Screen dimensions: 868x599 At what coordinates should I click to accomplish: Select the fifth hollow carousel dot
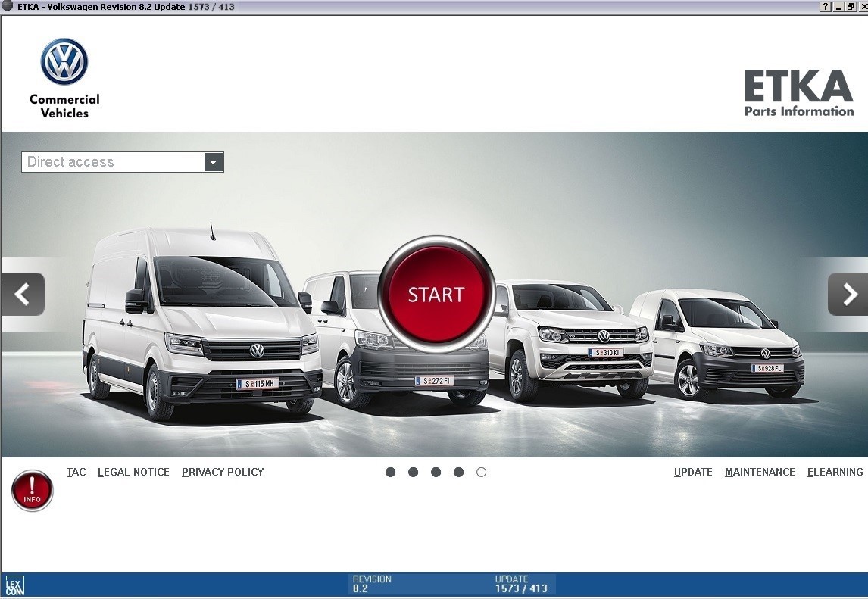point(481,473)
